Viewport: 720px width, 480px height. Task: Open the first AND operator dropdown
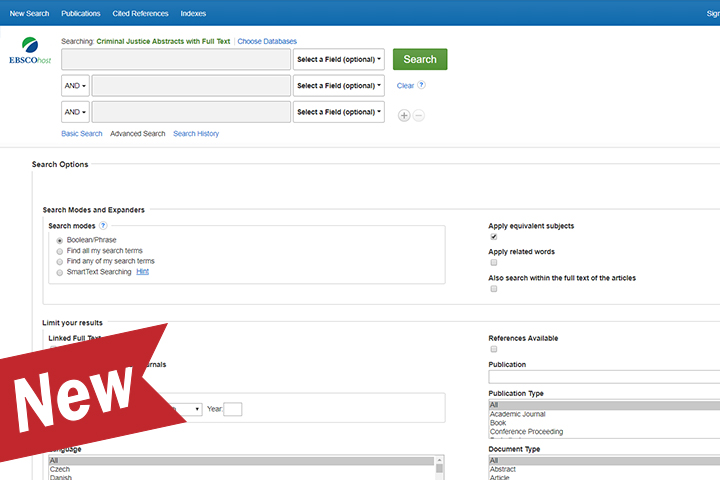[x=75, y=86]
